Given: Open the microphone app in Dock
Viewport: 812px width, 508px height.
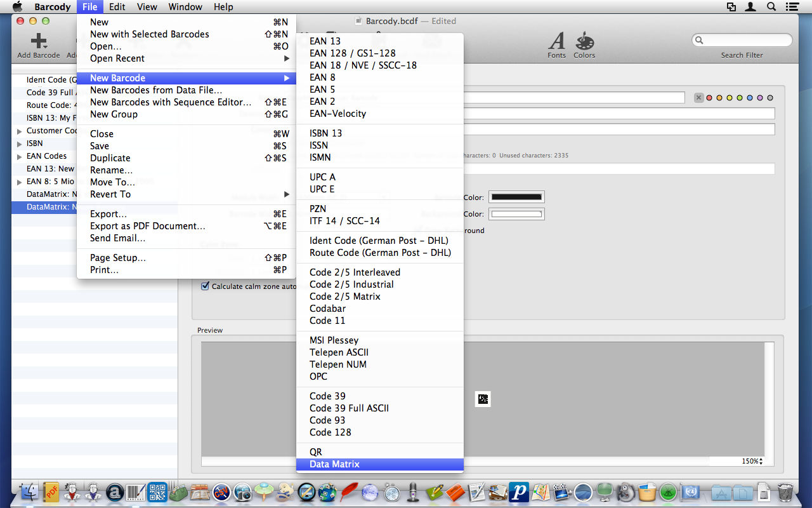Looking at the screenshot, I should (412, 492).
